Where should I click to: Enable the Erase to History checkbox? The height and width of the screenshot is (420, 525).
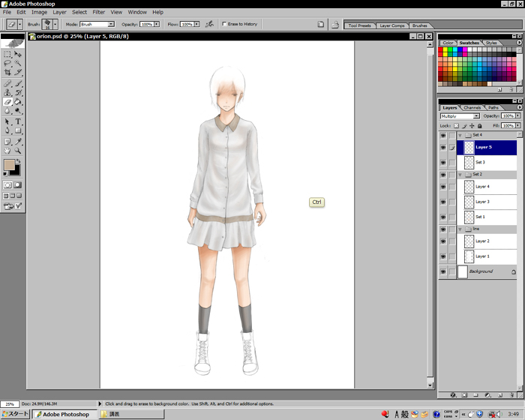(x=225, y=24)
